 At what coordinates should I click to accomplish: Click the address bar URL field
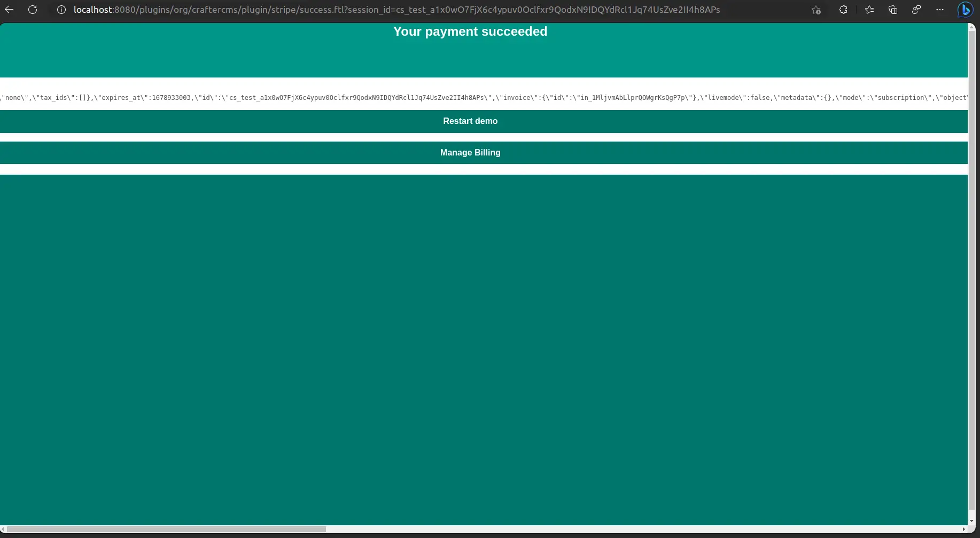pos(396,10)
